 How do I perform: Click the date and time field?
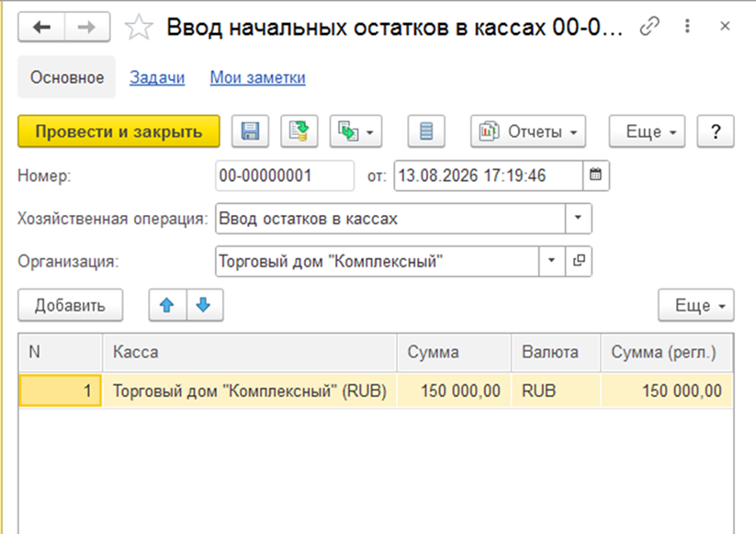click(x=488, y=176)
